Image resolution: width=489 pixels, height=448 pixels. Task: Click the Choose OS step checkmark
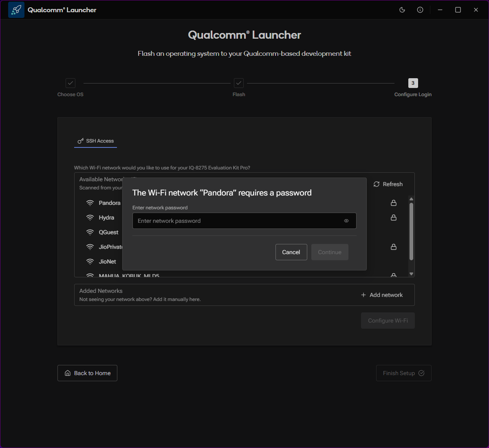[70, 83]
